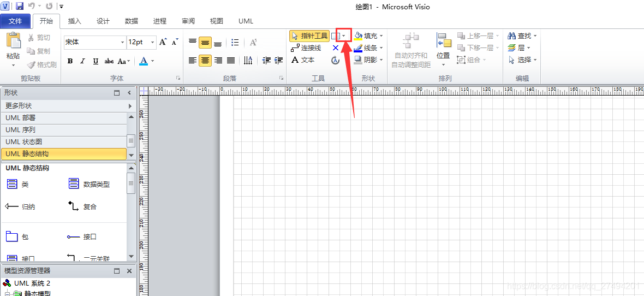The width and height of the screenshot is (644, 296).
Task: Click the 类 (Class) shape icon
Action: [13, 183]
